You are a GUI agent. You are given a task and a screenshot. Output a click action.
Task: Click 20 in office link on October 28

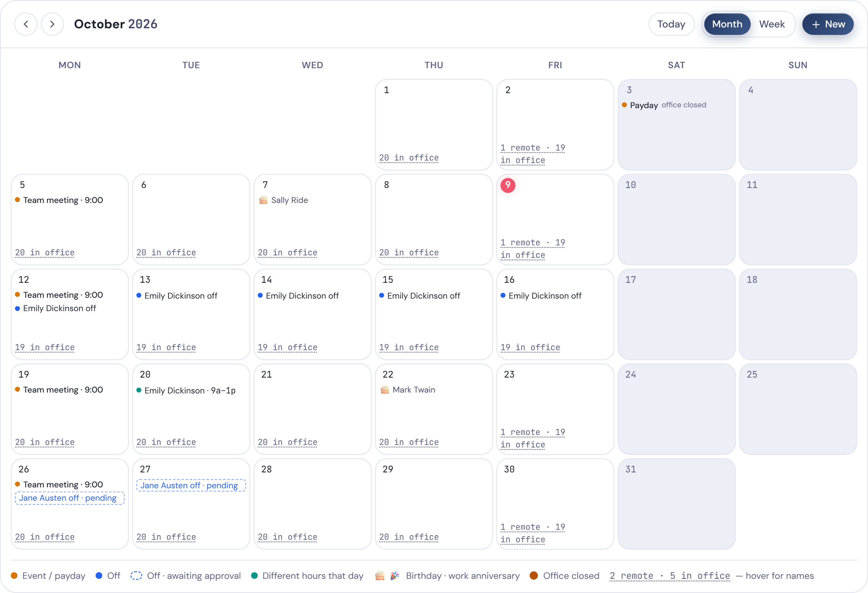coord(288,537)
